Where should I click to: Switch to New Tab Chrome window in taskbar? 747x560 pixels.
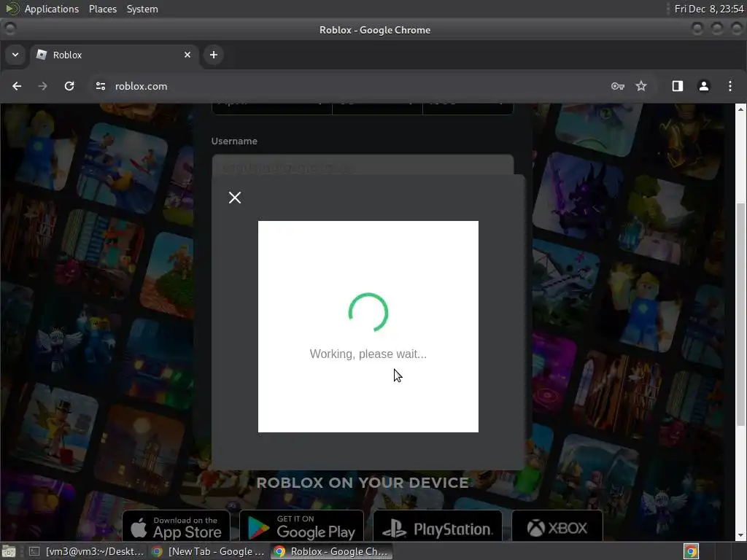click(208, 551)
